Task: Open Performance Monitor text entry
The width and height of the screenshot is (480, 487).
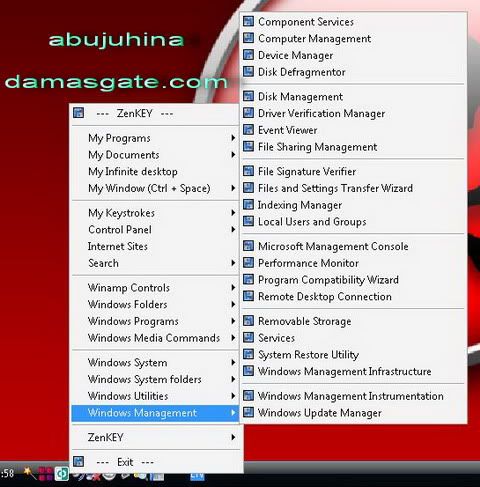Action: tap(308, 263)
